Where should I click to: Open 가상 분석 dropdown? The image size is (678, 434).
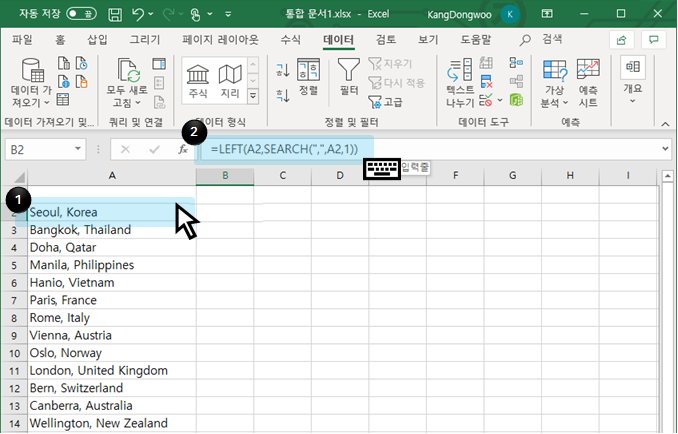tap(554, 83)
